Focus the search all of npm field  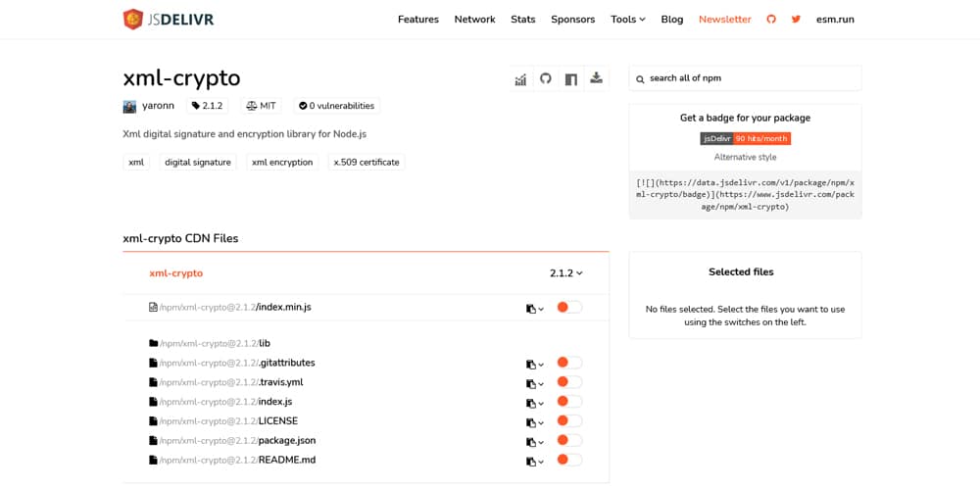tap(746, 78)
